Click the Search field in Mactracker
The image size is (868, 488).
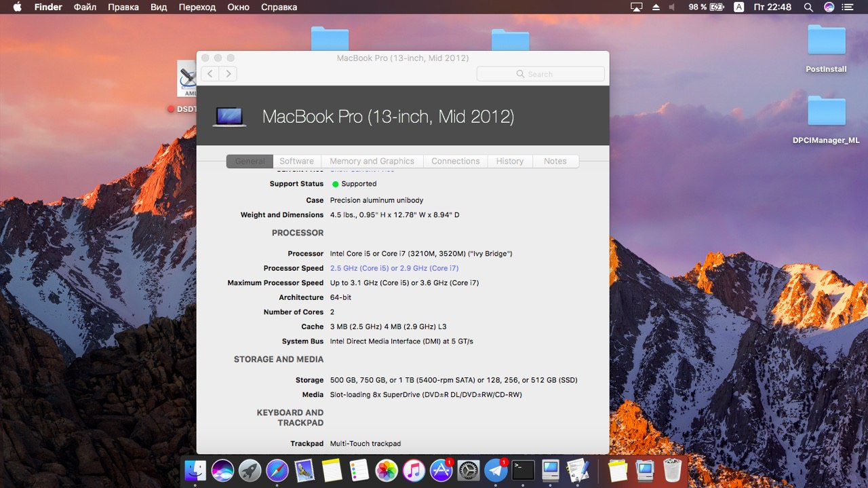pos(540,73)
